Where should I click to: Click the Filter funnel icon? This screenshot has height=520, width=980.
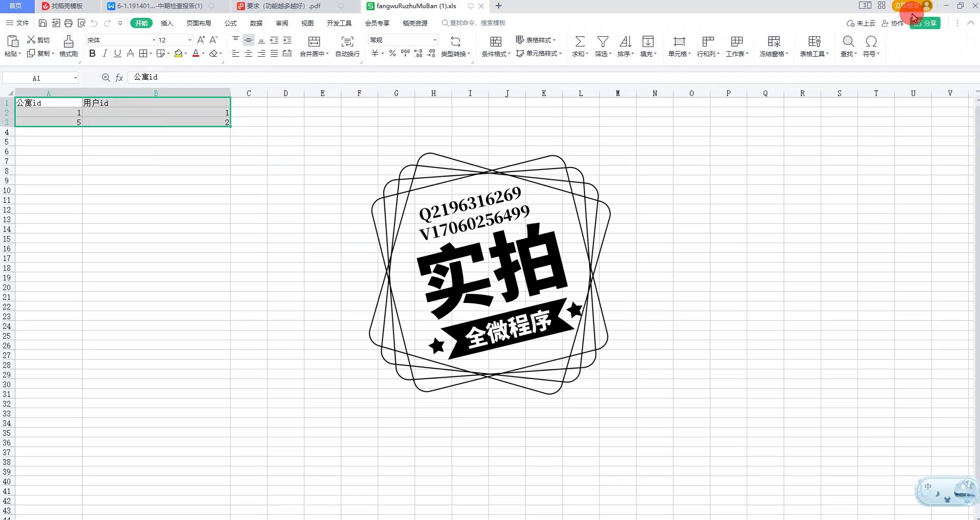pyautogui.click(x=603, y=41)
